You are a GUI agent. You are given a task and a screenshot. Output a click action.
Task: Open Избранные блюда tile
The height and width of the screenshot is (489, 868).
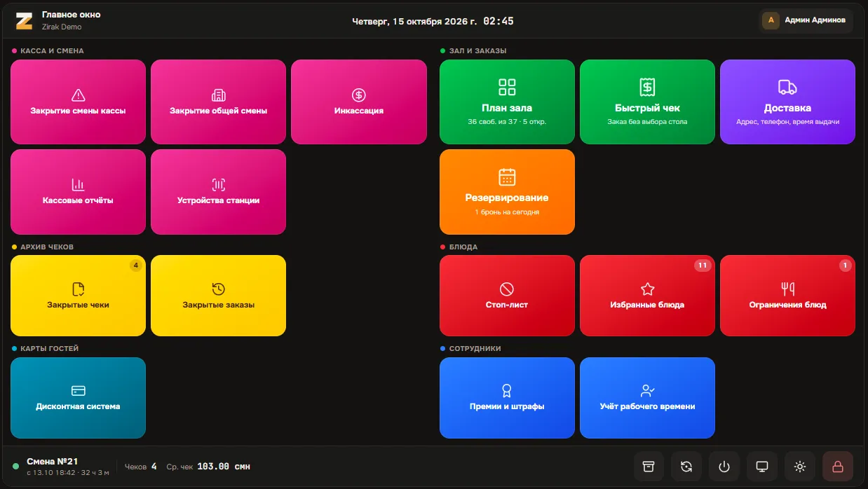(647, 296)
